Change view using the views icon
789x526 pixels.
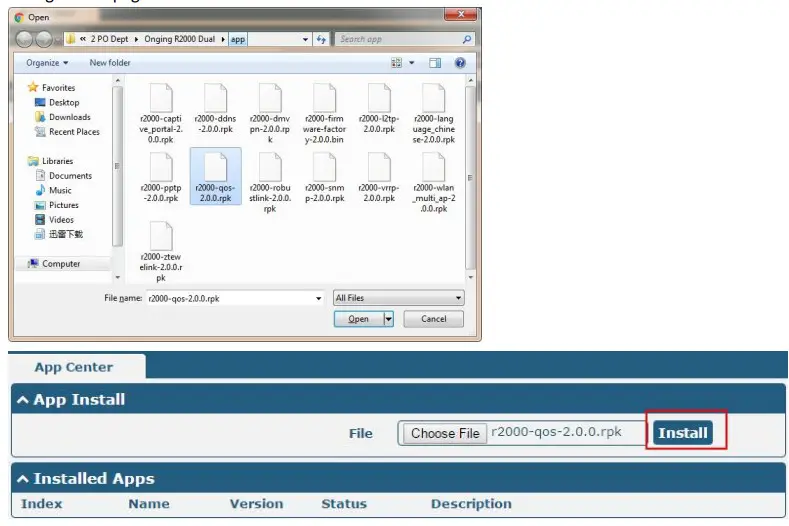[397, 63]
